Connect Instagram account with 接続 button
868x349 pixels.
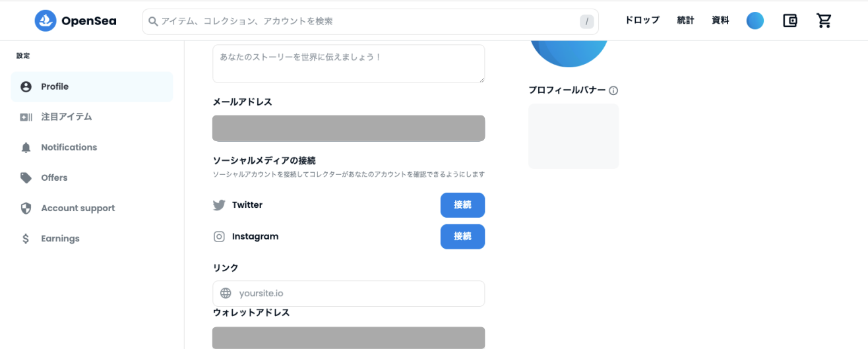click(462, 237)
